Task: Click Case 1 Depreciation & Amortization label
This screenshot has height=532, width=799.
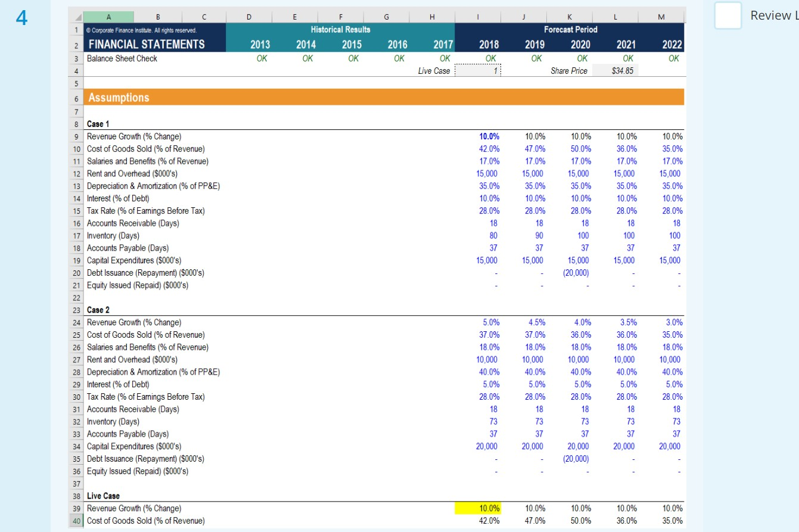Action: pyautogui.click(x=153, y=186)
